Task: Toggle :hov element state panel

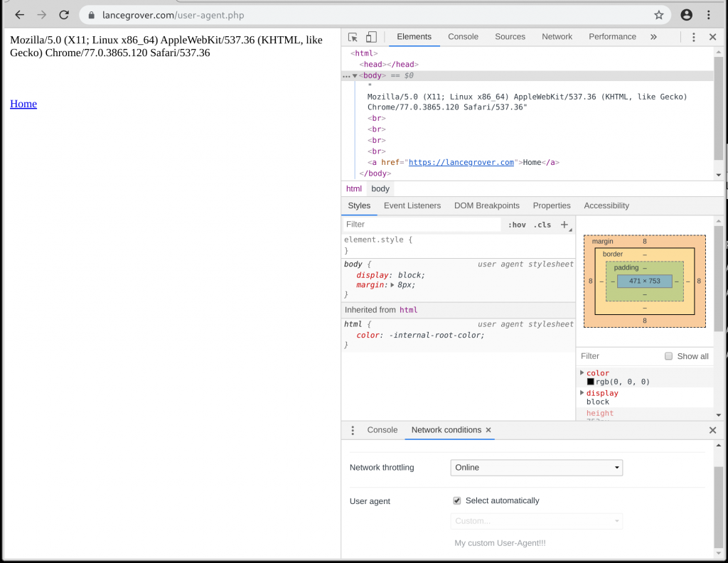Action: coord(517,225)
